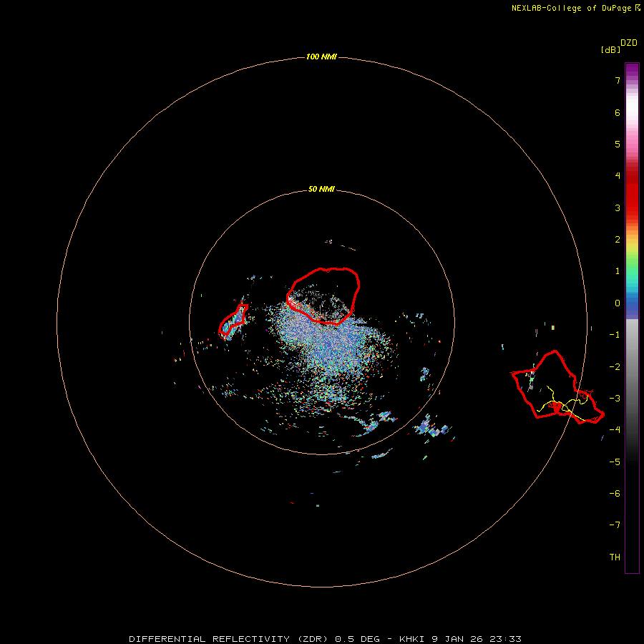The width and height of the screenshot is (644, 644).
Task: Click the -1 tick label on the scale
Action: [x=615, y=335]
